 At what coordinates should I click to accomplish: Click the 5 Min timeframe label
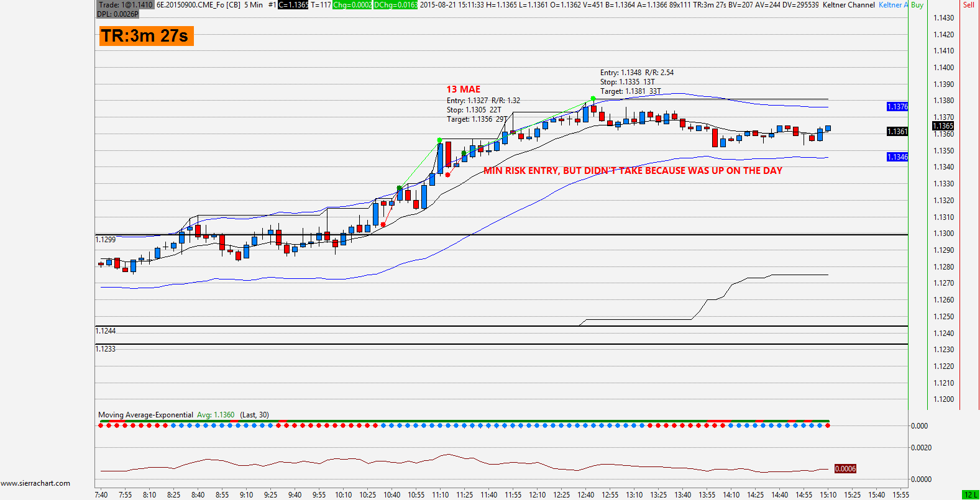[x=254, y=5]
